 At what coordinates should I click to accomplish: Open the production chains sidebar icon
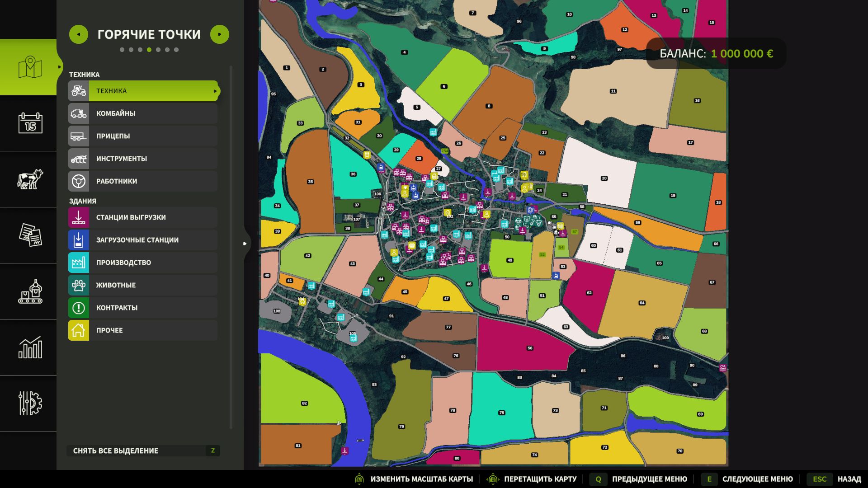tap(30, 291)
